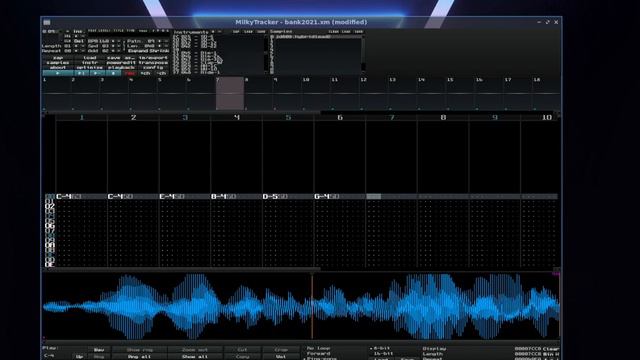Click pattern channel header 10
640x360 pixels.
click(x=540, y=118)
